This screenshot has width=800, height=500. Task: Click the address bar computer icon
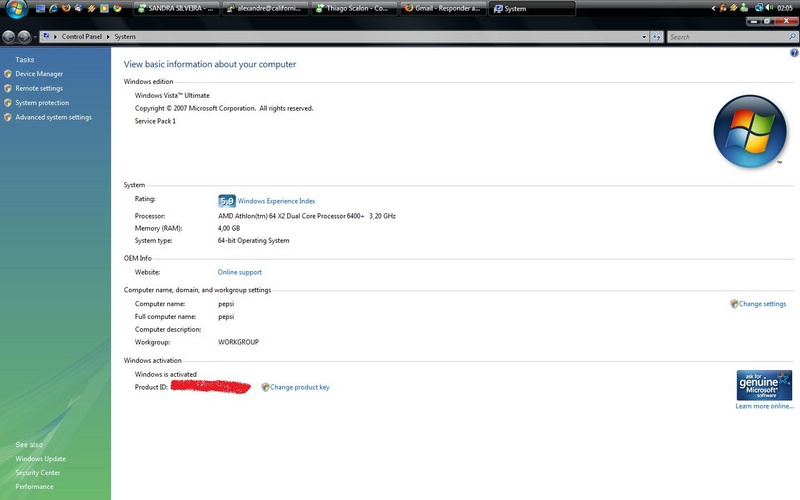(x=46, y=36)
